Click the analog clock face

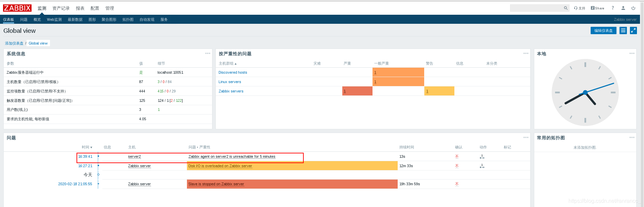585,92
